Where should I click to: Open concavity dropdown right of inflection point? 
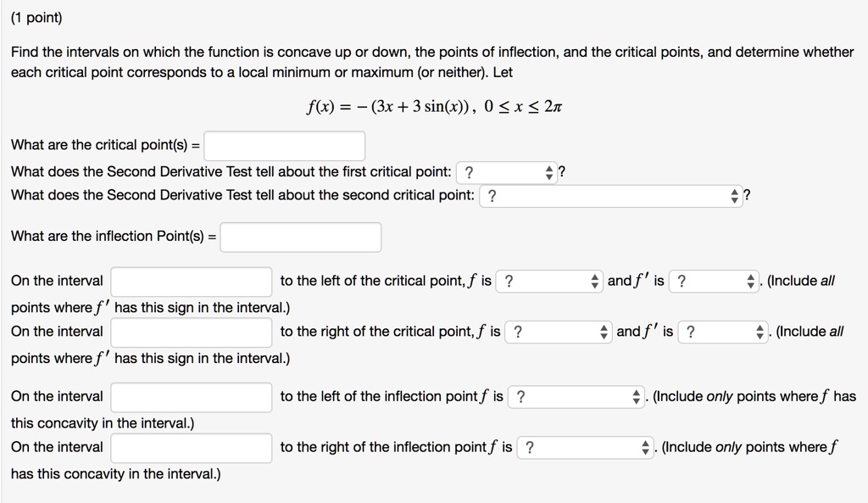coord(576,447)
